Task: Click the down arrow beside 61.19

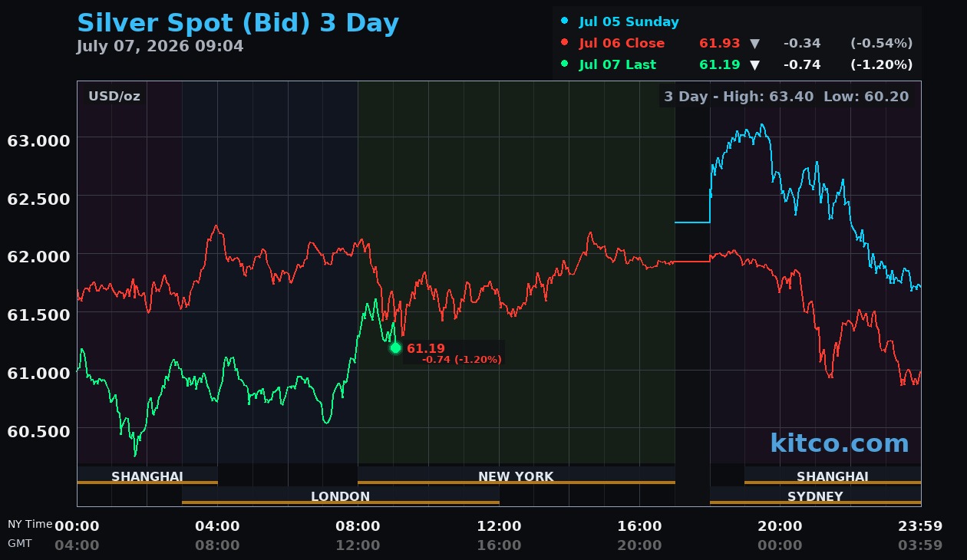Action: click(754, 65)
